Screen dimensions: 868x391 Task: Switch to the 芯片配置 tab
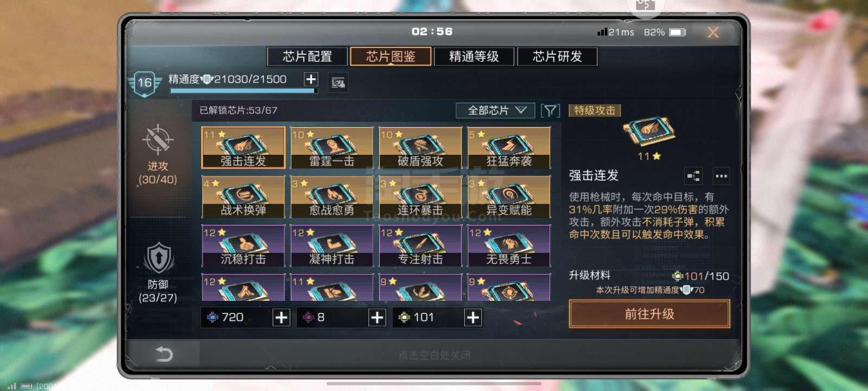[x=307, y=56]
